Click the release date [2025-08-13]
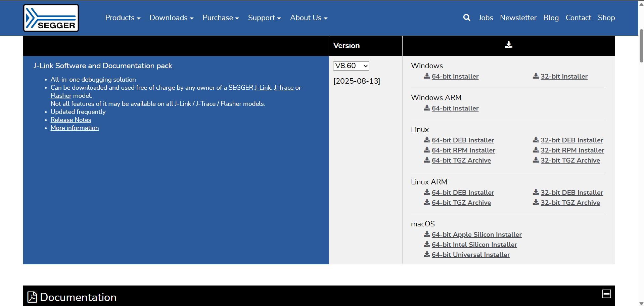 pyautogui.click(x=357, y=81)
